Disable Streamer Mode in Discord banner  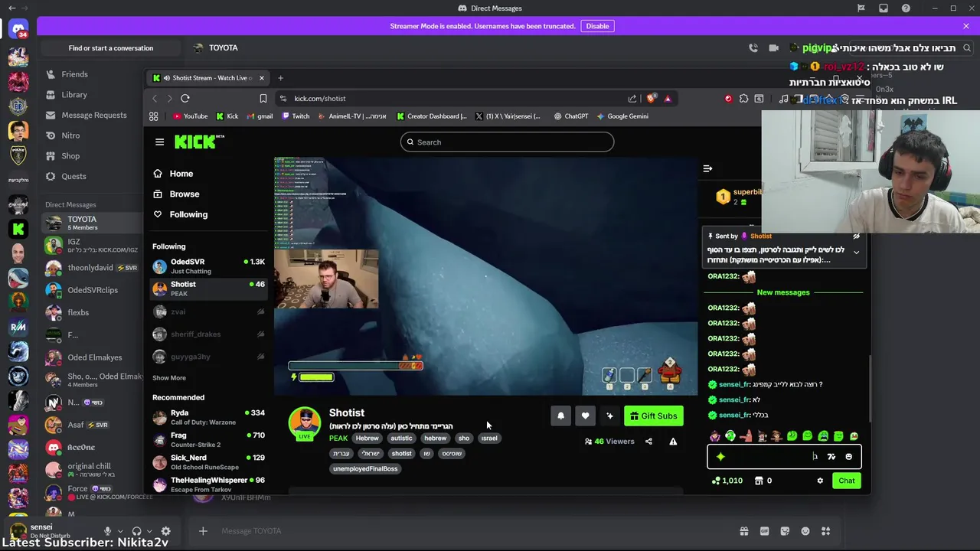pyautogui.click(x=597, y=26)
